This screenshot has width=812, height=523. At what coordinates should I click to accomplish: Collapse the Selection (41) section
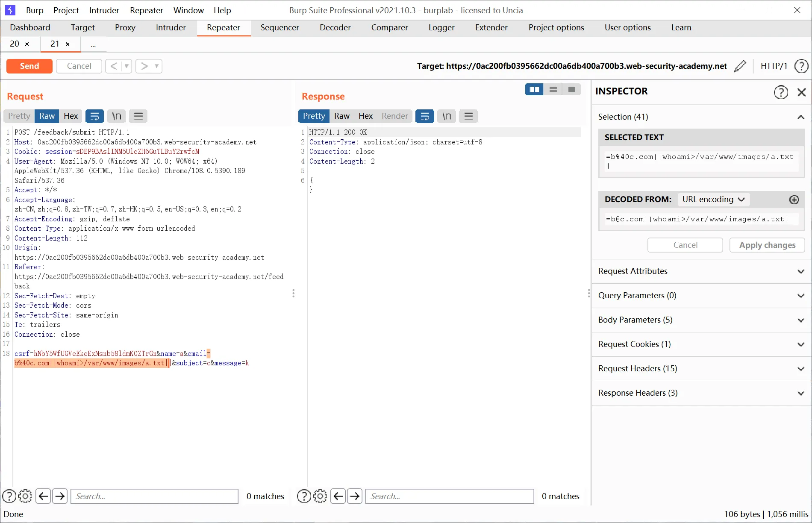pos(800,117)
